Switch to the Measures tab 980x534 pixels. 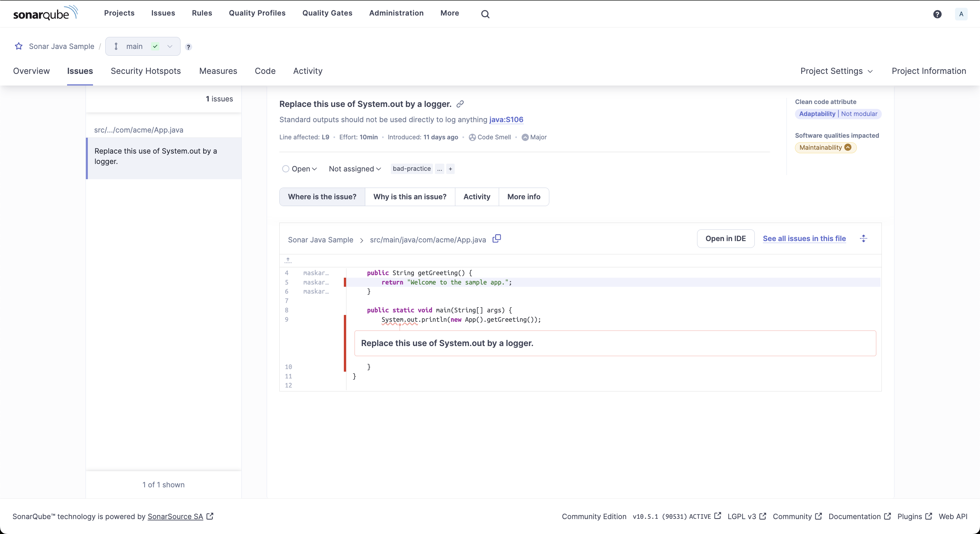pyautogui.click(x=218, y=71)
